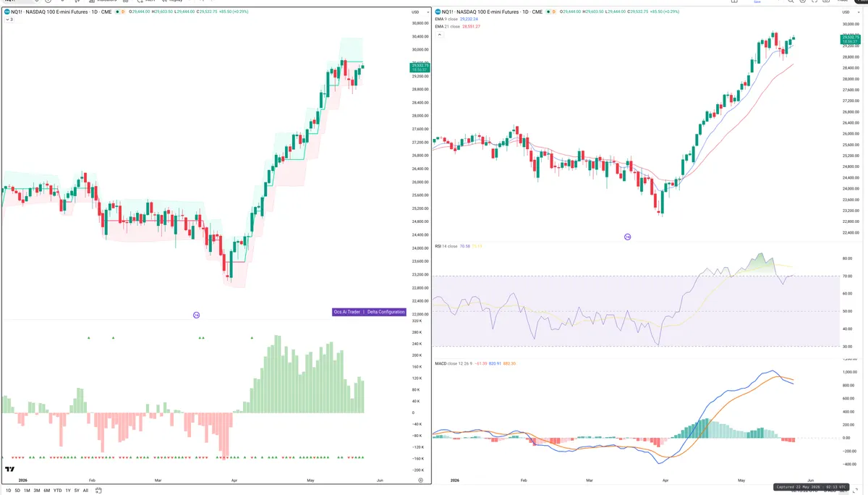Select the All time range

85,491
